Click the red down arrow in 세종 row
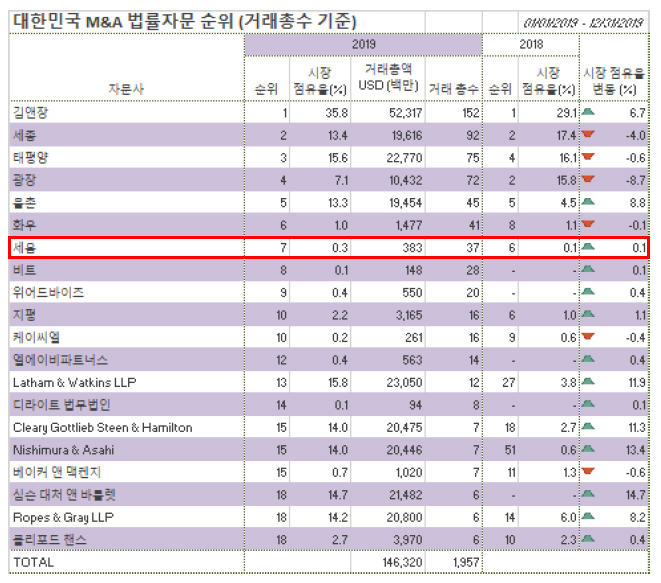Viewport: 661px width, 583px height. (x=588, y=134)
